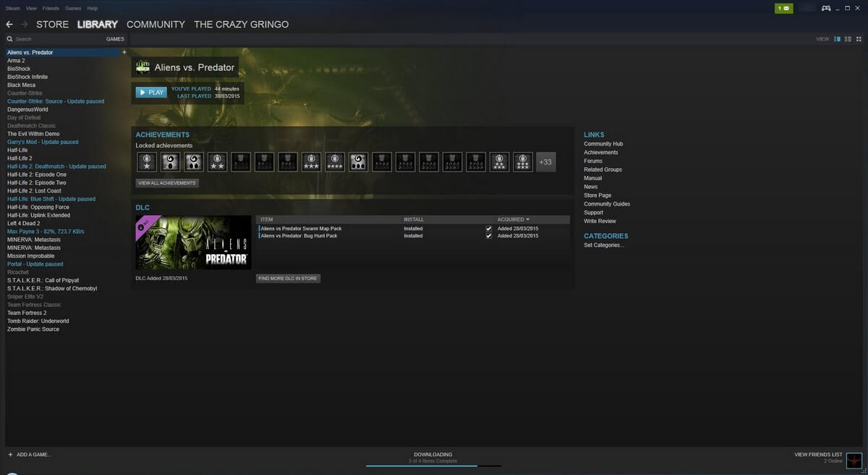The height and width of the screenshot is (475, 868).
Task: Switch to the STORE tab
Action: 53,25
